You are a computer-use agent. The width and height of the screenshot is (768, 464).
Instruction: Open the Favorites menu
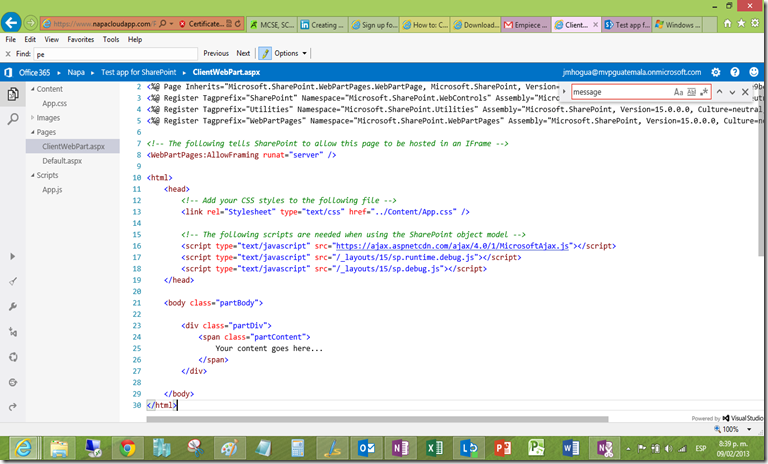pos(81,39)
